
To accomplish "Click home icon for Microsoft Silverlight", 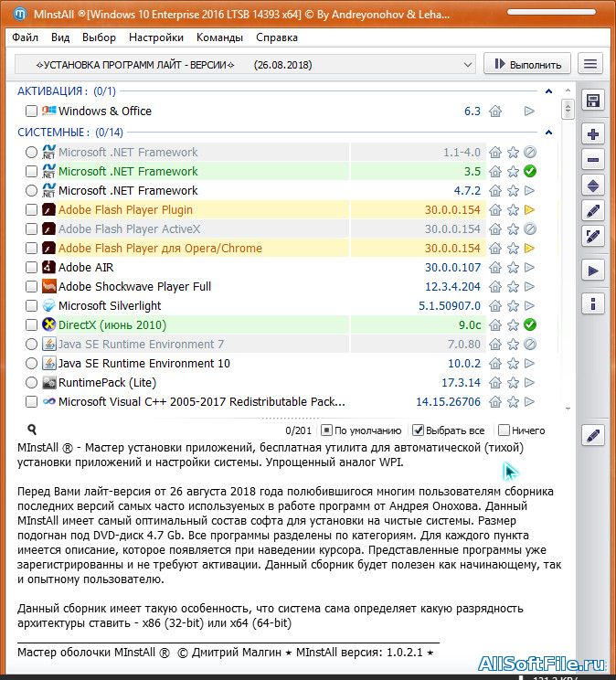I will pyautogui.click(x=495, y=306).
